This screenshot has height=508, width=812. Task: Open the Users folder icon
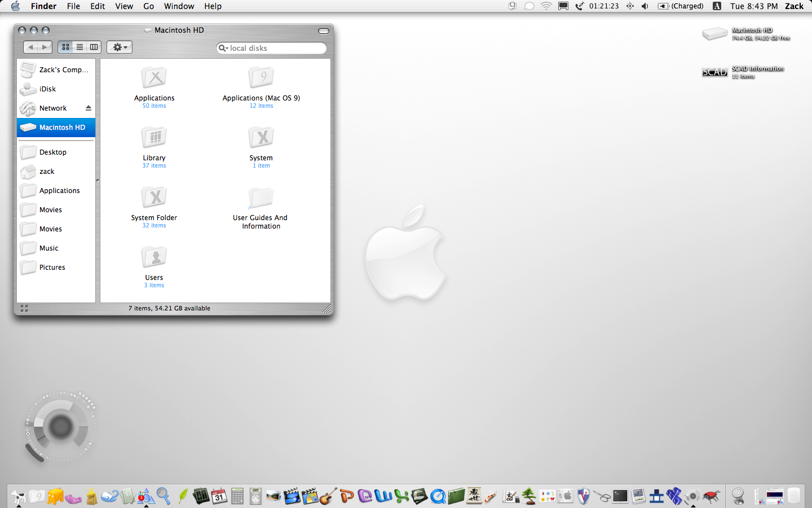click(154, 257)
